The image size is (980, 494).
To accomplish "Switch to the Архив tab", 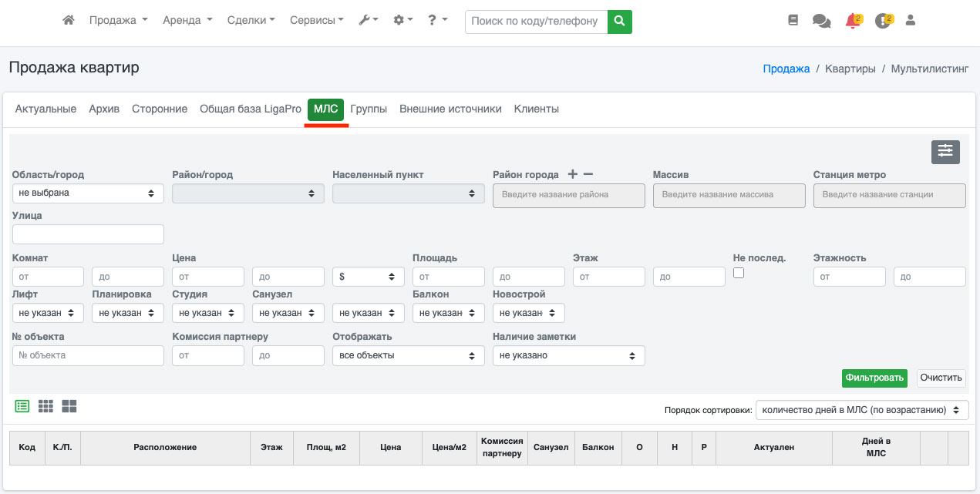I will 104,109.
